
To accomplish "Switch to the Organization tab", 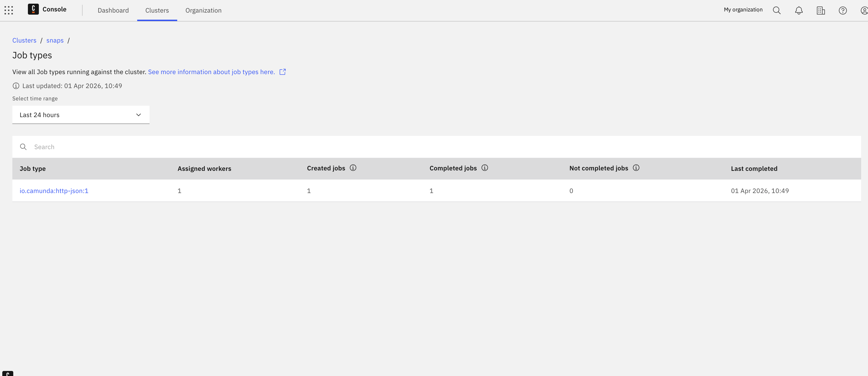I will [x=203, y=11].
